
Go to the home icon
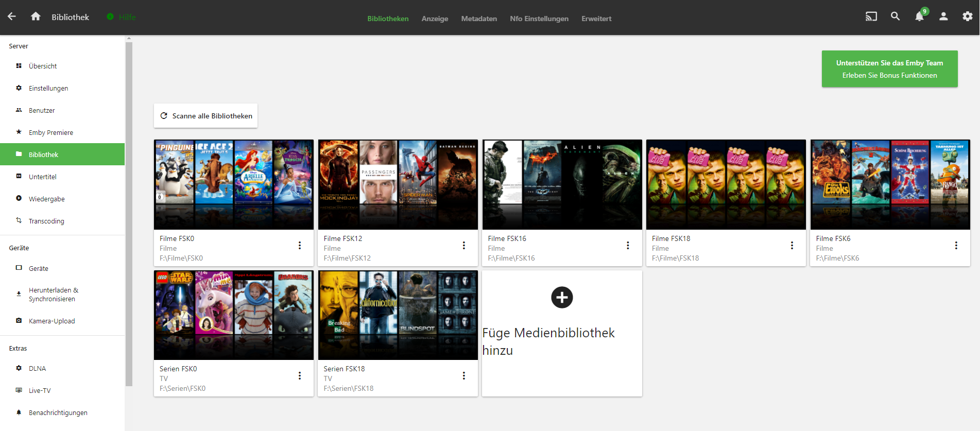[36, 16]
